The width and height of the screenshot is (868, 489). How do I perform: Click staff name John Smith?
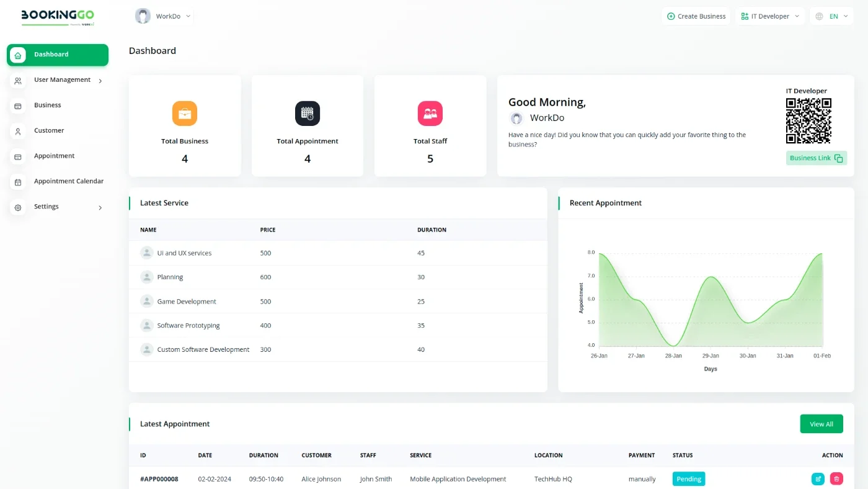tap(376, 479)
